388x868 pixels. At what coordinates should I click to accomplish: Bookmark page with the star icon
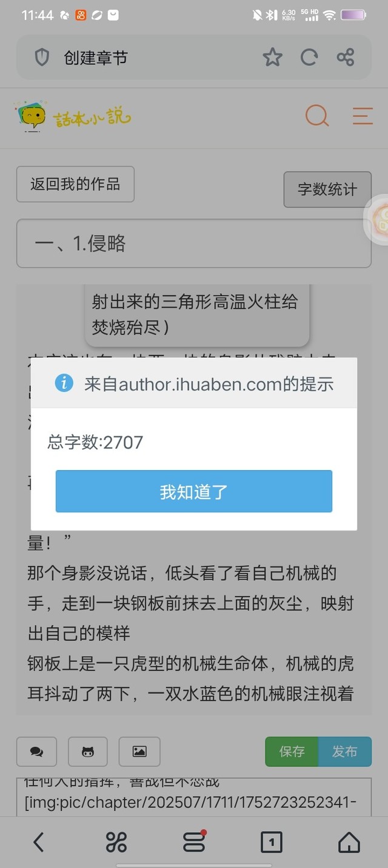tap(273, 58)
